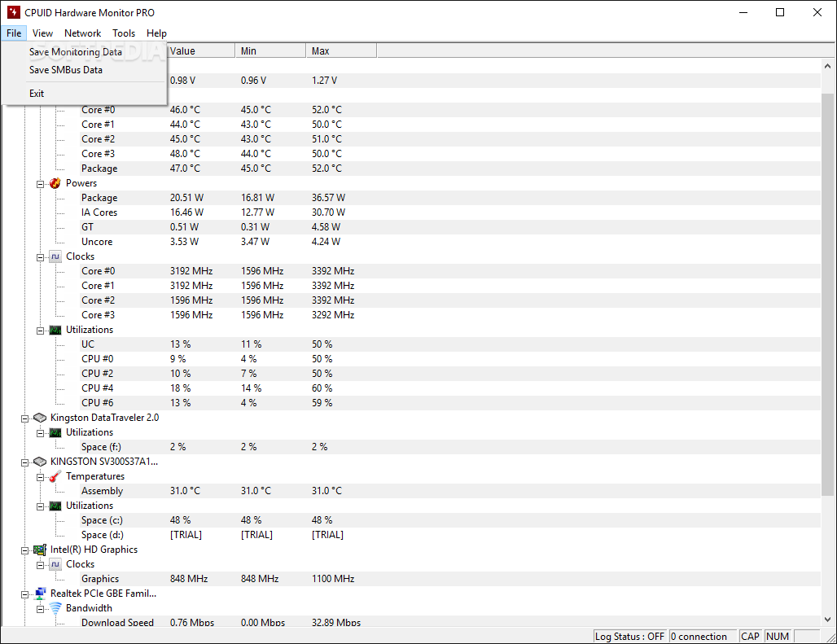Click the CAP status indicator
The width and height of the screenshot is (837, 644).
tap(751, 637)
